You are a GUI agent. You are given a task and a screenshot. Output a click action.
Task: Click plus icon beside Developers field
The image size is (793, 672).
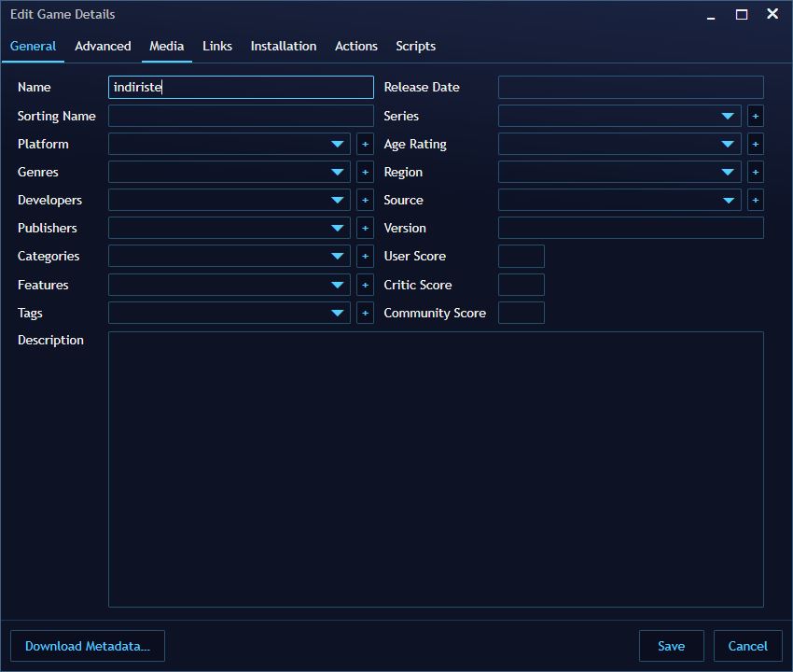365,200
